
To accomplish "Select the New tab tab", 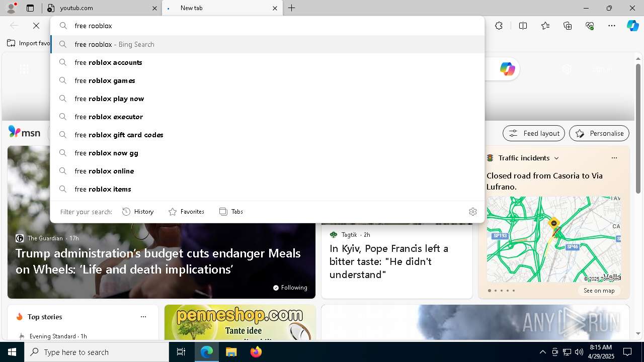I will point(222,8).
